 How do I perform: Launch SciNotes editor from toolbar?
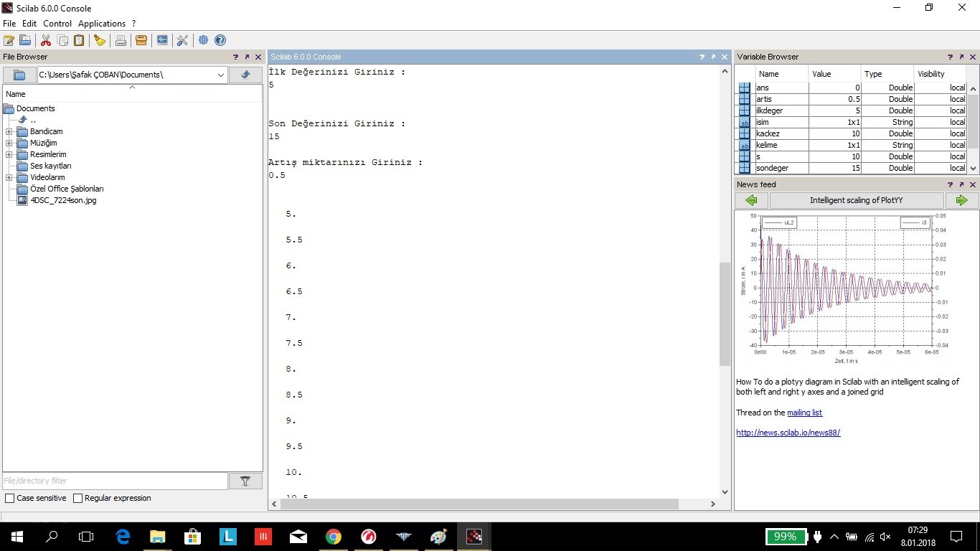[x=9, y=40]
